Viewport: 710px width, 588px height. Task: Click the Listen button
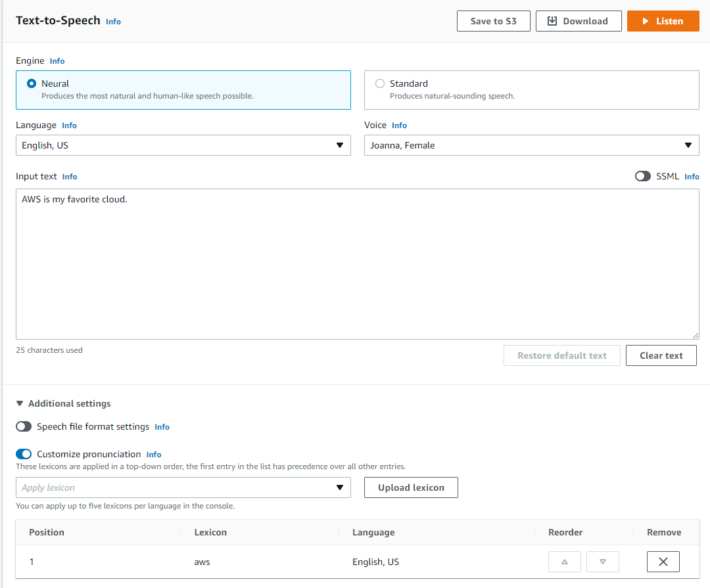(663, 21)
